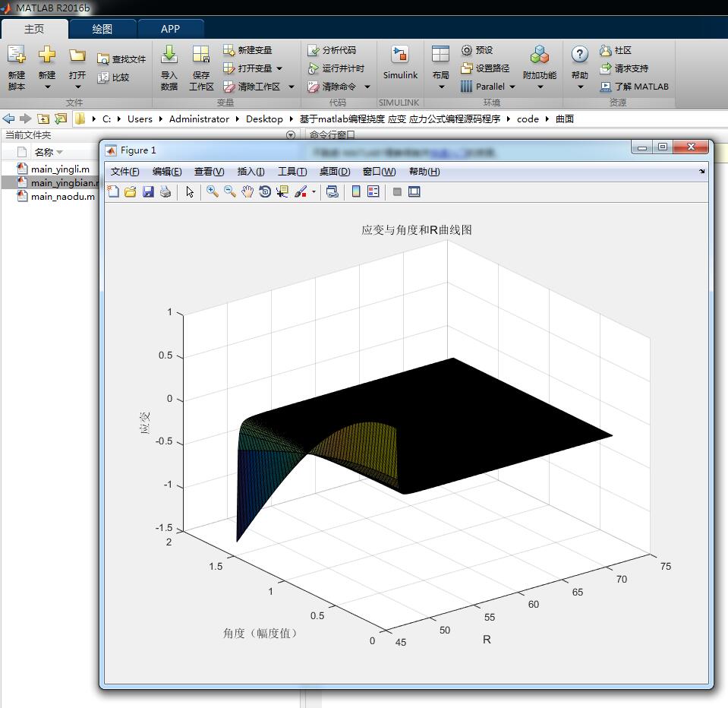Click the Back arrow in the address bar
The image size is (728, 708).
(8, 119)
